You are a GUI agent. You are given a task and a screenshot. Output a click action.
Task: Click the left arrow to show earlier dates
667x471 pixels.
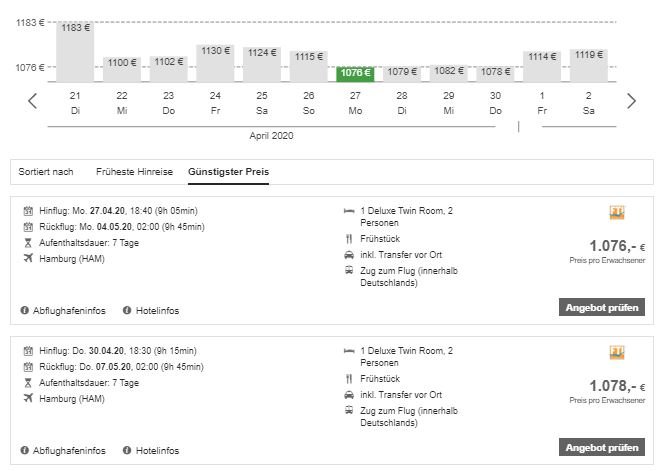point(32,101)
